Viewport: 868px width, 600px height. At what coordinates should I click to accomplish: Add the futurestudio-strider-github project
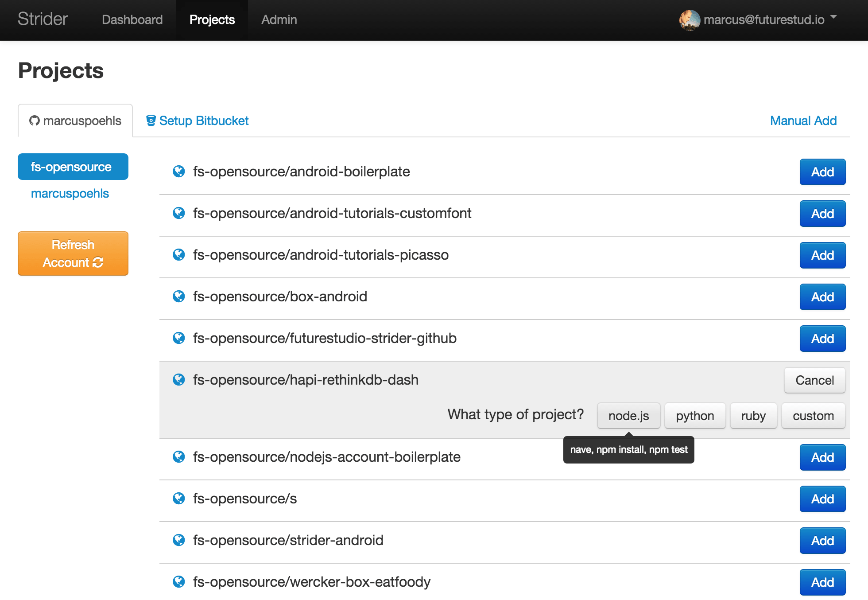click(x=822, y=339)
